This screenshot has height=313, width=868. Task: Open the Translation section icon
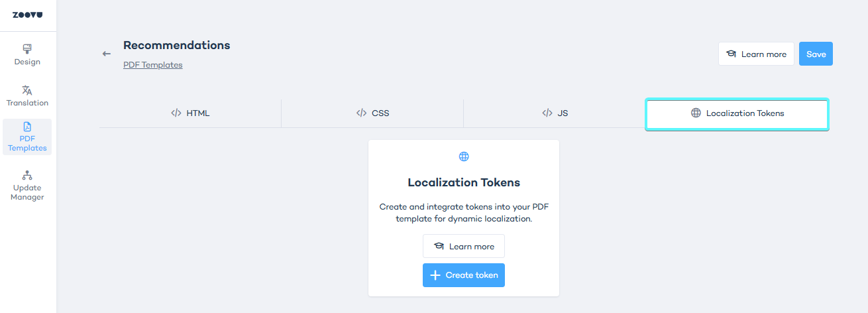(27, 90)
